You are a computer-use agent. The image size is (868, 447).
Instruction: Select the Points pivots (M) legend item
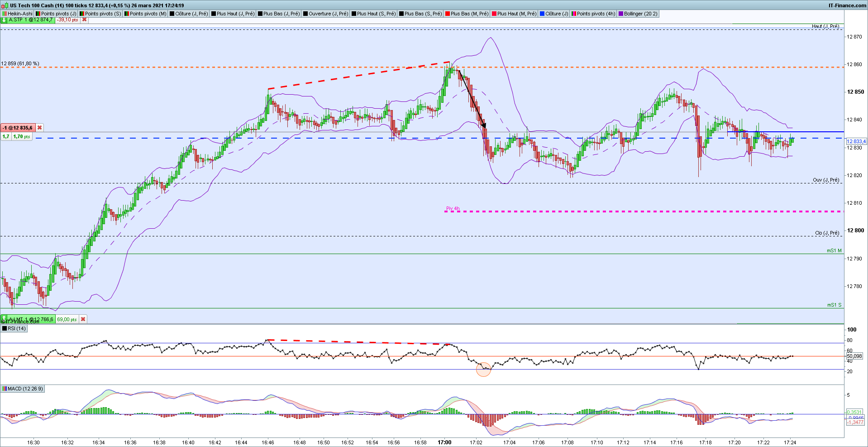145,14
